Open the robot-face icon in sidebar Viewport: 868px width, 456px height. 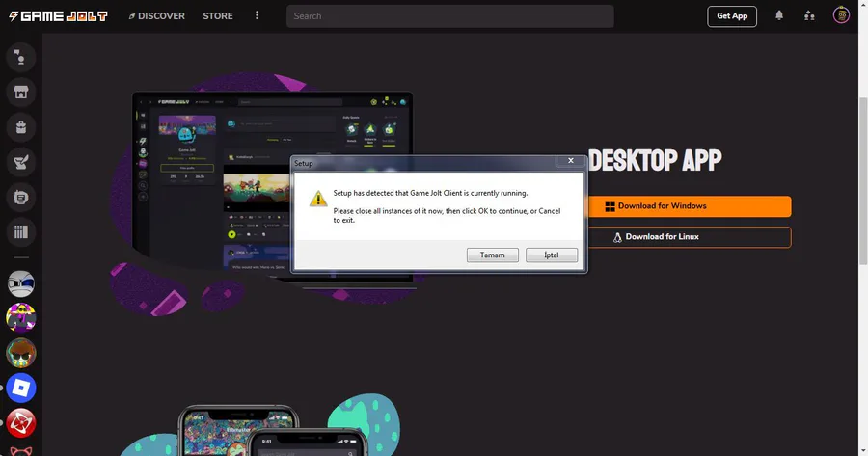point(21,197)
